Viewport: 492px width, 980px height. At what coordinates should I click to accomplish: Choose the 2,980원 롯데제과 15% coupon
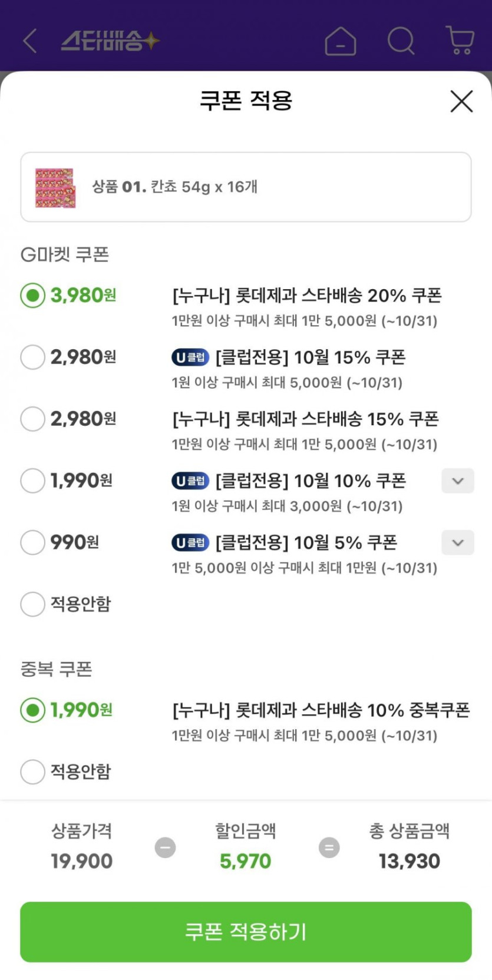click(33, 419)
